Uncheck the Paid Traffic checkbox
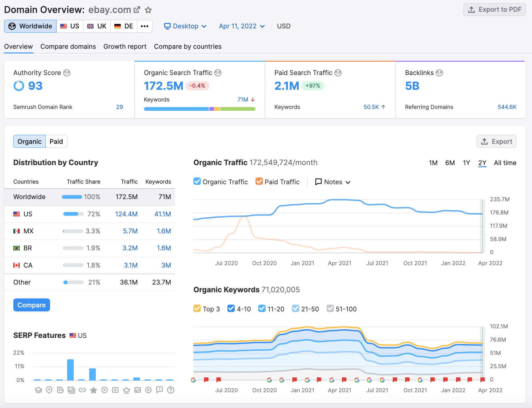Image resolution: width=532 pixels, height=408 pixels. 259,181
